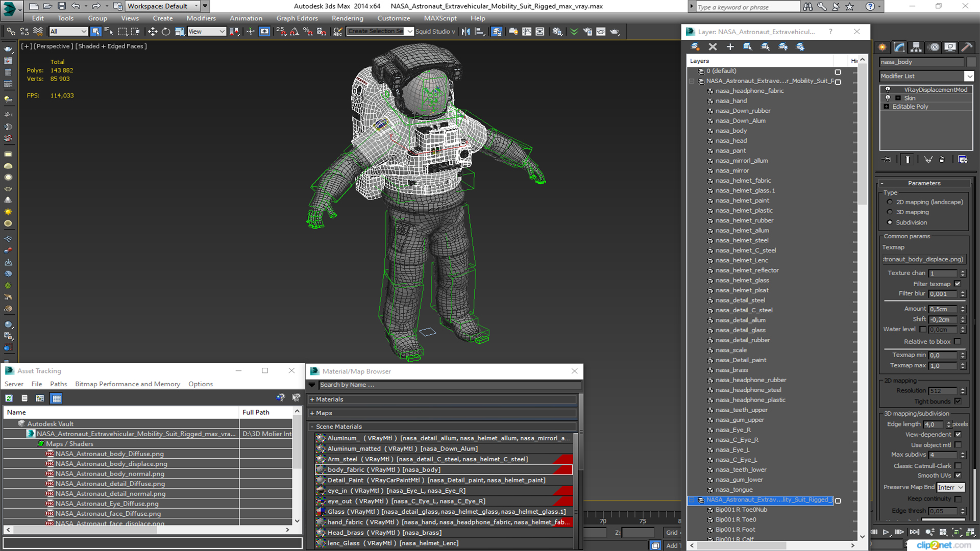The image size is (980, 551).
Task: Open the MAXScript menu
Action: (x=440, y=18)
